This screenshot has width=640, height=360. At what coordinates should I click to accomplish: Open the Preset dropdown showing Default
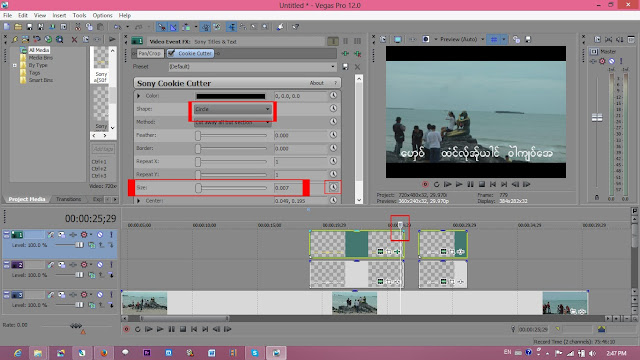[x=252, y=67]
